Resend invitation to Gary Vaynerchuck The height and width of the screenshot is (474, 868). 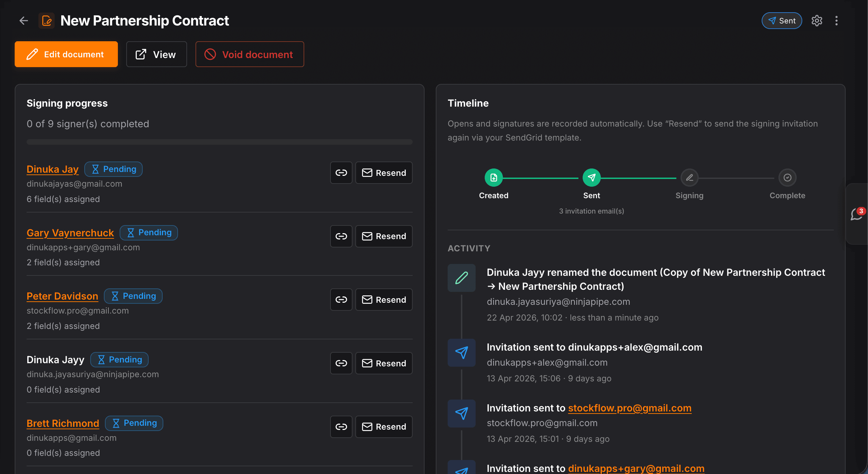[x=384, y=236]
